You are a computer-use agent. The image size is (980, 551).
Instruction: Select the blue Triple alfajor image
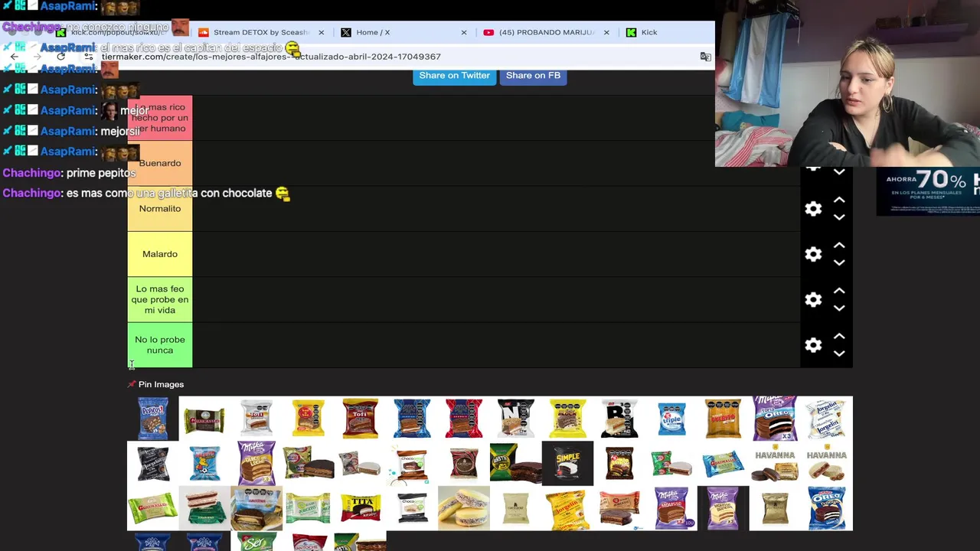tap(671, 419)
